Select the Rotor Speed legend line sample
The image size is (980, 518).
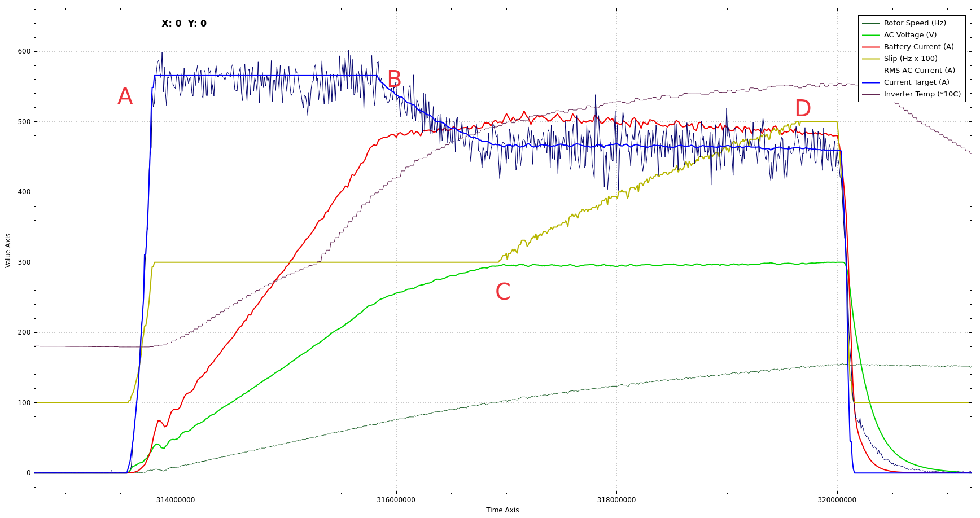tap(871, 23)
